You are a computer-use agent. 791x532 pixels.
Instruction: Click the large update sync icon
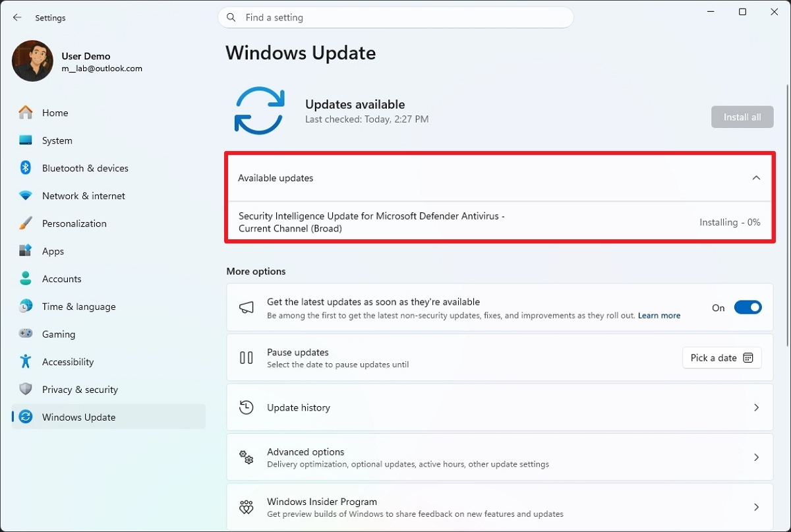pos(259,111)
